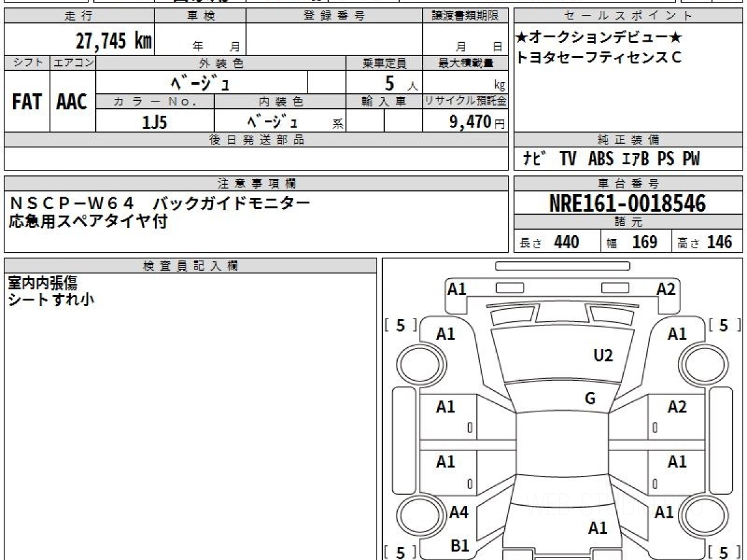
Task: Click the equipment list ナビ TV ABS エアB PS PW
Action: (611, 159)
